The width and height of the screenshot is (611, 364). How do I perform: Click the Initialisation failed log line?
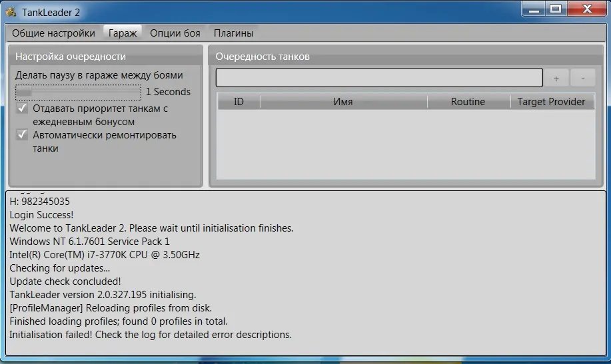click(x=151, y=335)
